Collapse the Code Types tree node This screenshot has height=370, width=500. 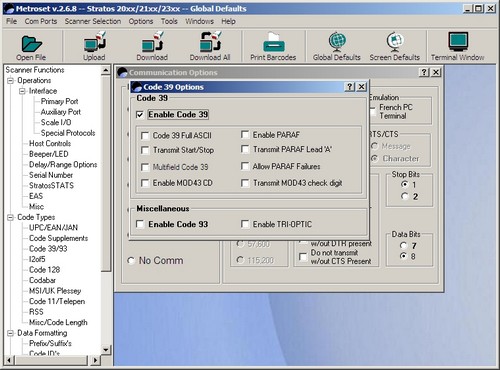coord(10,217)
